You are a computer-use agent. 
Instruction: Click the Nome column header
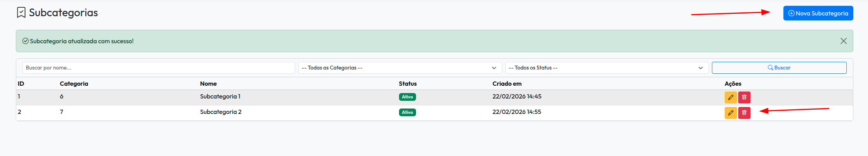[x=208, y=83]
